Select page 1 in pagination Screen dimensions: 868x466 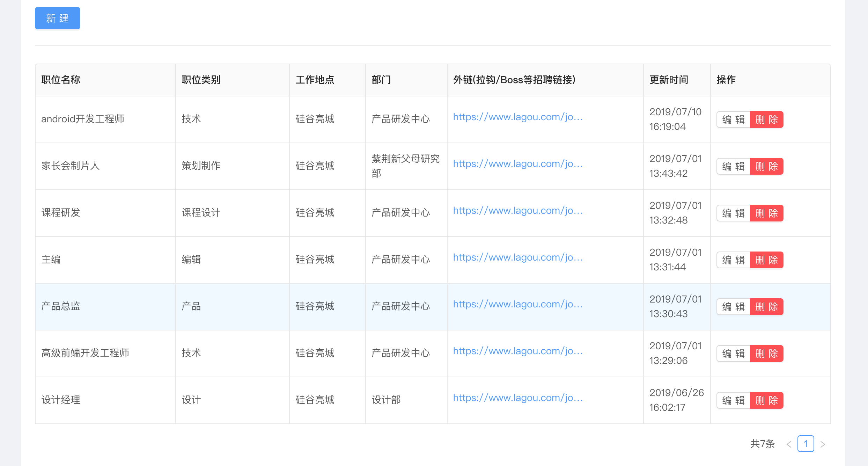tap(806, 444)
